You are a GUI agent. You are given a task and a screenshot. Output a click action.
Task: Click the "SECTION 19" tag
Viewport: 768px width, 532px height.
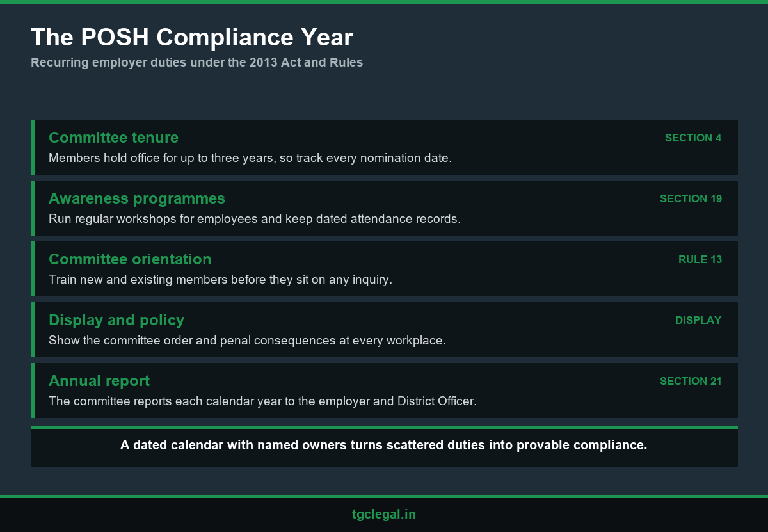[691, 198]
